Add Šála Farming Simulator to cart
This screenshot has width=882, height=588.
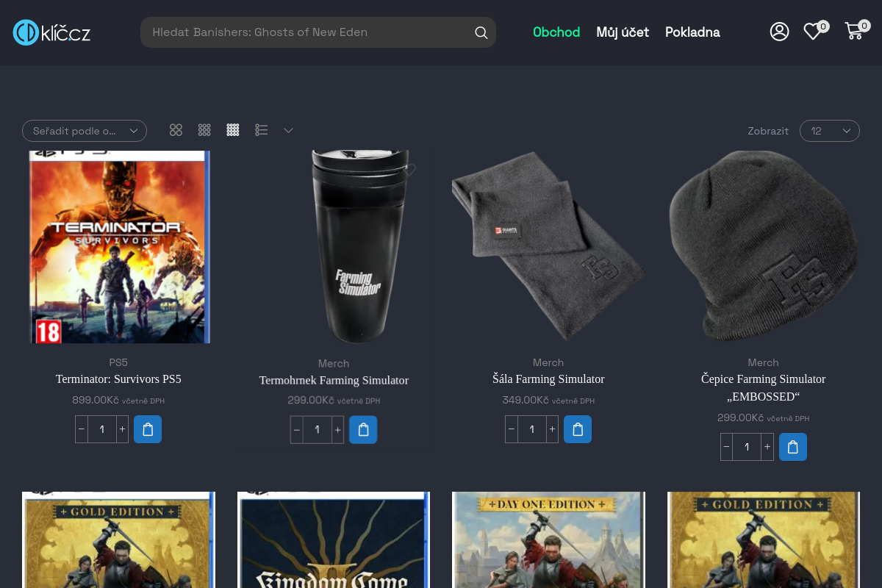[578, 429]
